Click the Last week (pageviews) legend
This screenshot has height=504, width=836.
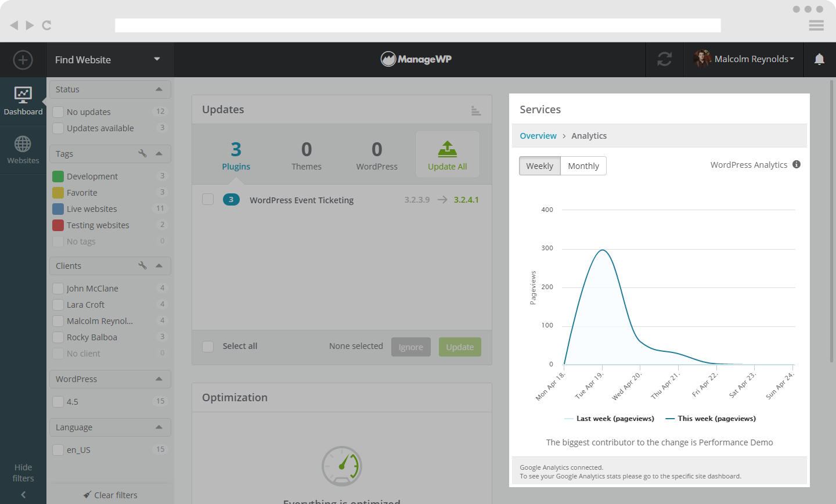(609, 419)
